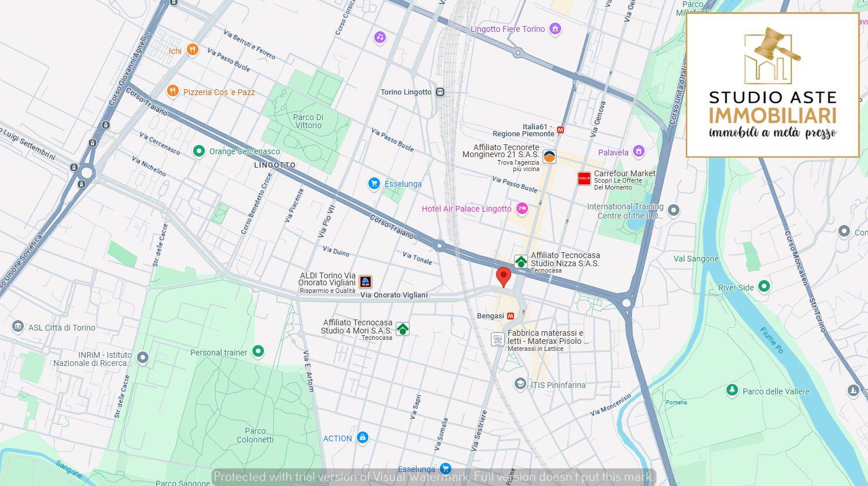Click the Personal trainer green marker

click(x=257, y=351)
